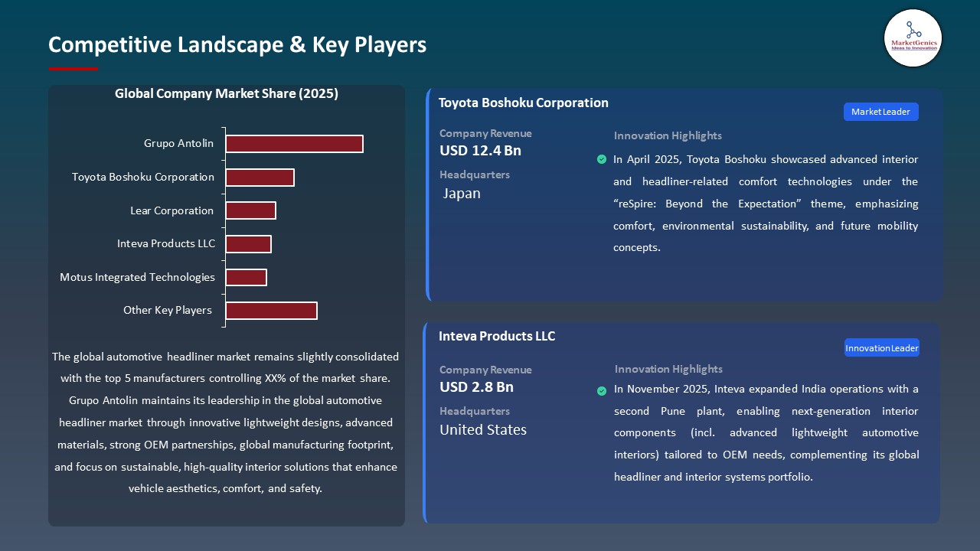Click the 'USD 12.4 Bn' revenue value

480,151
